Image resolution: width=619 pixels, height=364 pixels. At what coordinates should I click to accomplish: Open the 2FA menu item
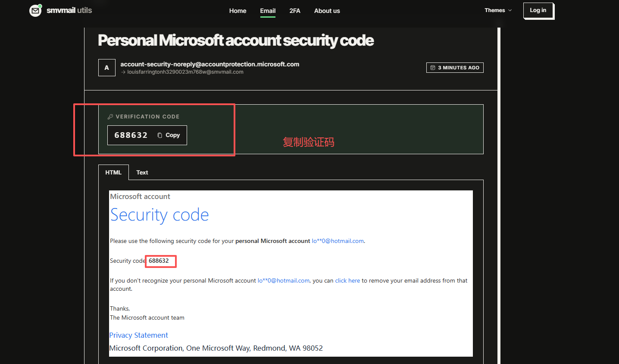click(295, 11)
